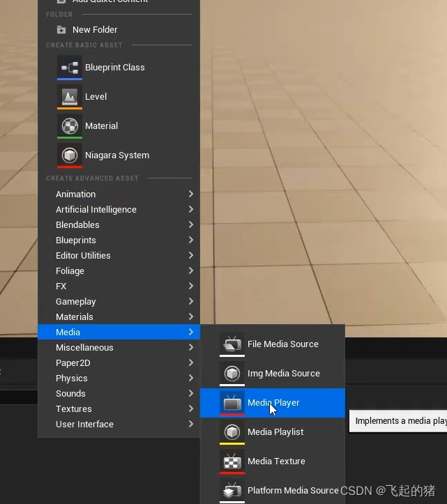The width and height of the screenshot is (447, 504).
Task: Open the Physics menu entry
Action: (x=119, y=378)
